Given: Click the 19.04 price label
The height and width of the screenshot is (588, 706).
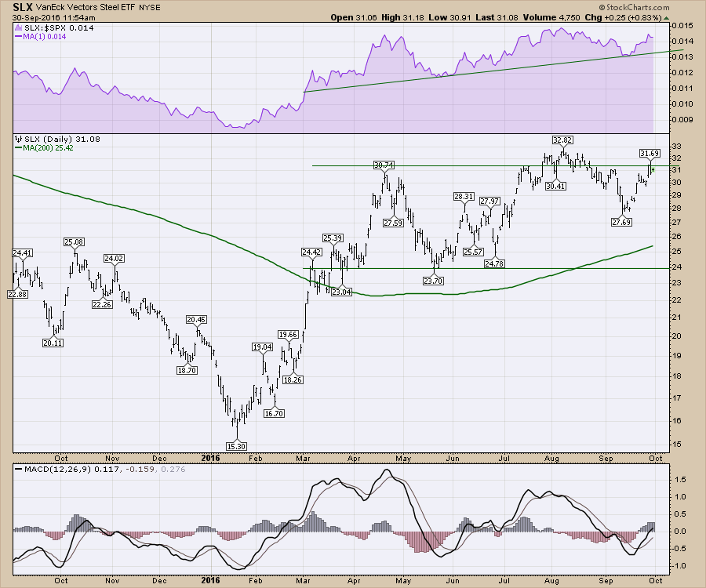Looking at the screenshot, I should [x=262, y=347].
